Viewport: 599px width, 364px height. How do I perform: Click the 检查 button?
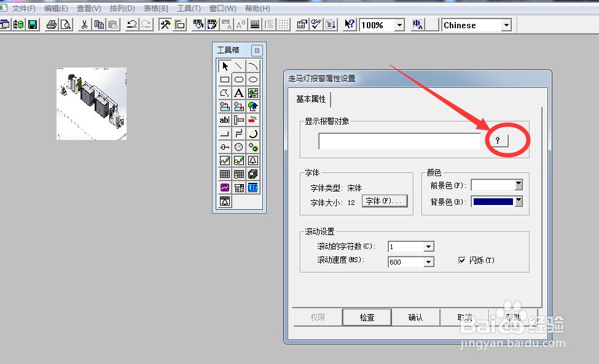[x=367, y=317]
